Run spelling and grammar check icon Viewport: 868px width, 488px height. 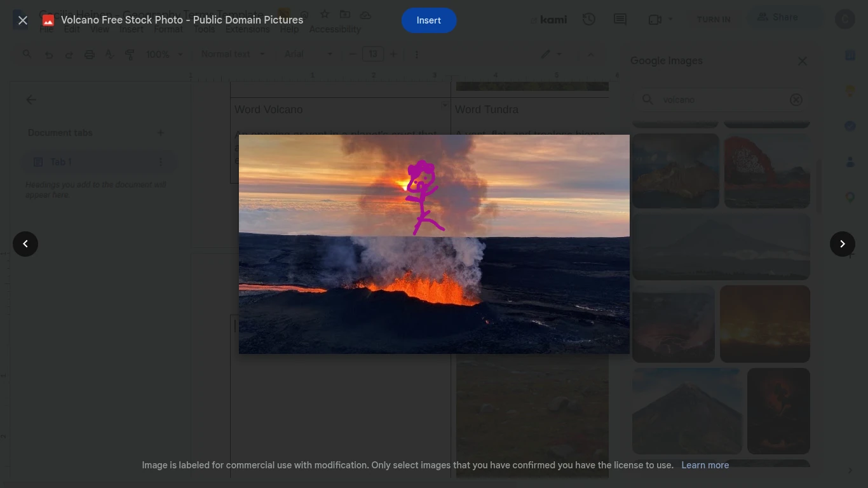tap(110, 55)
